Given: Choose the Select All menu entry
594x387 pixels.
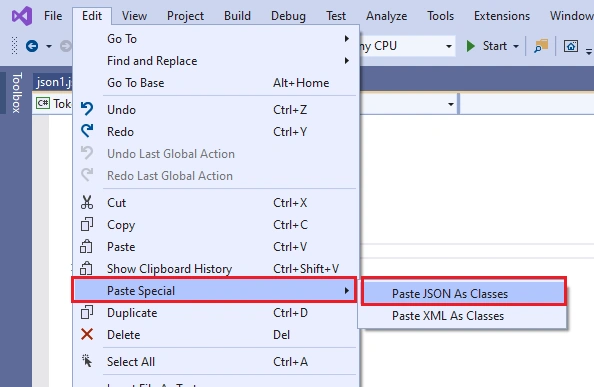Looking at the screenshot, I should [x=216, y=362].
